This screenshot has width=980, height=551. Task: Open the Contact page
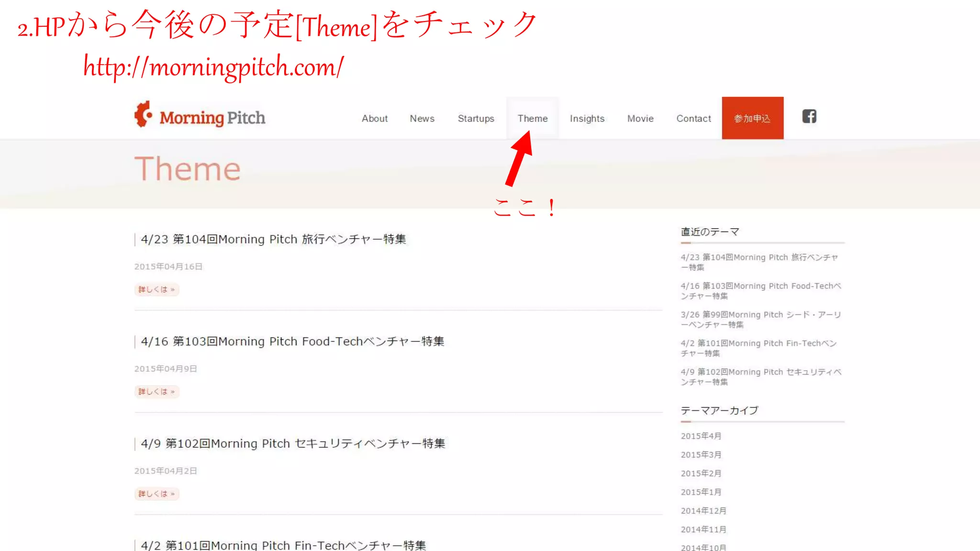click(693, 118)
